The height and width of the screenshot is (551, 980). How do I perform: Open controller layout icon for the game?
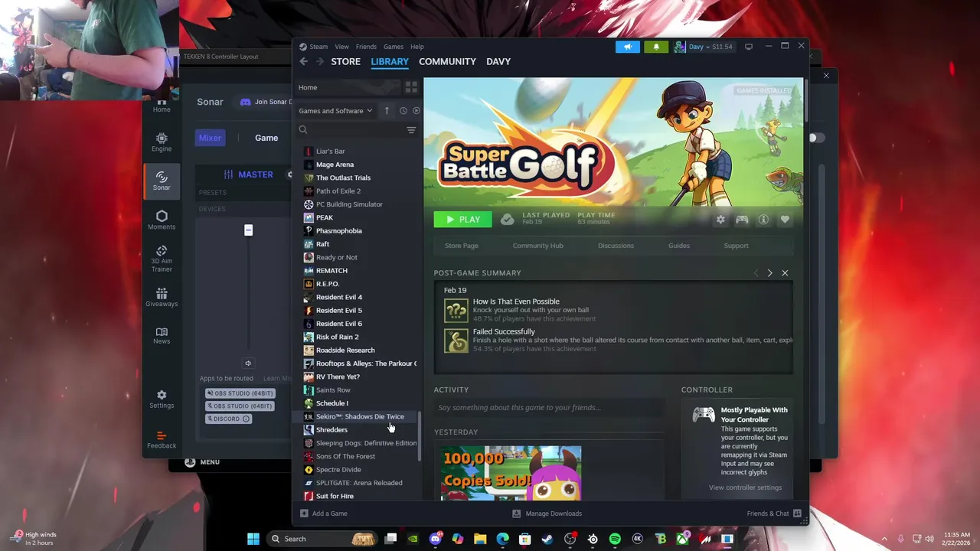[x=742, y=220]
